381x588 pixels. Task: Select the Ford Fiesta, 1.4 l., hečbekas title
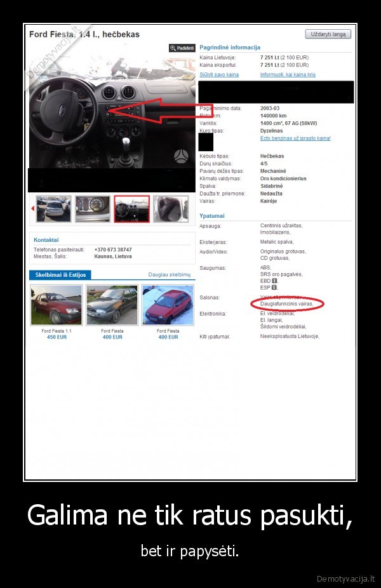click(x=84, y=34)
